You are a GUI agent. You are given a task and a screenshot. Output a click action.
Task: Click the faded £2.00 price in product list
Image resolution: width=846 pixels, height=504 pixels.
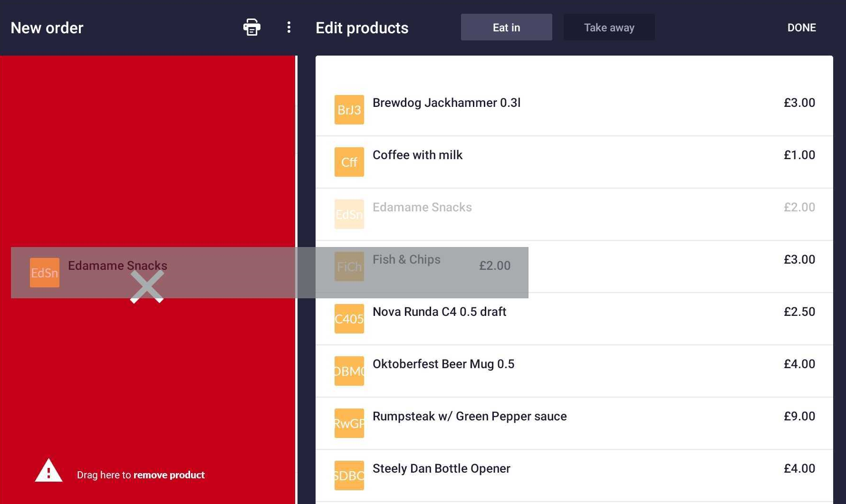click(799, 207)
